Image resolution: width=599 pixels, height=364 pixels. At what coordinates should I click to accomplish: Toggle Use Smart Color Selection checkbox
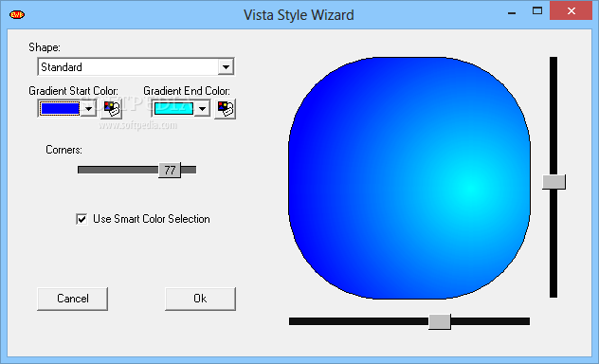[82, 219]
